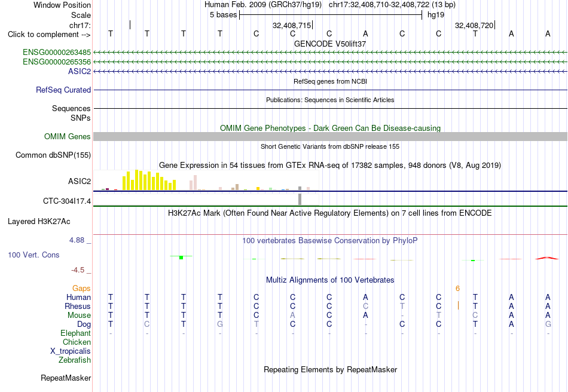Open the OMIM Genes track label

point(67,136)
